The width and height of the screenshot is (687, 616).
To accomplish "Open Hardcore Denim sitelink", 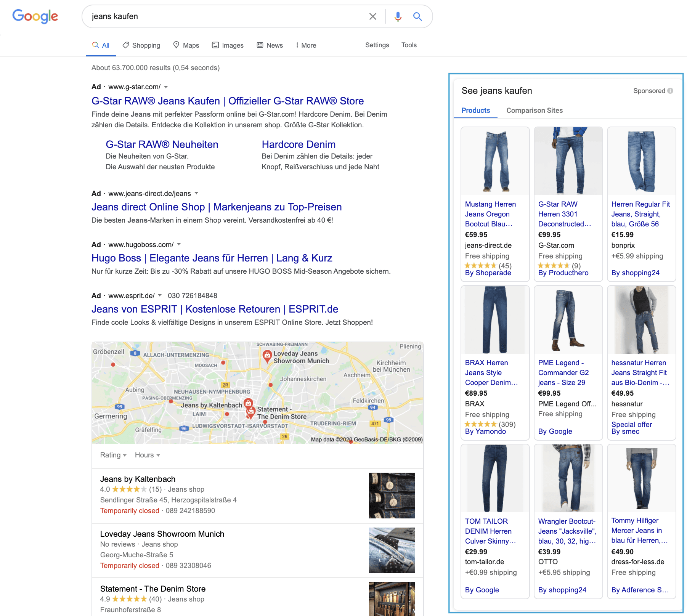I will point(299,144).
